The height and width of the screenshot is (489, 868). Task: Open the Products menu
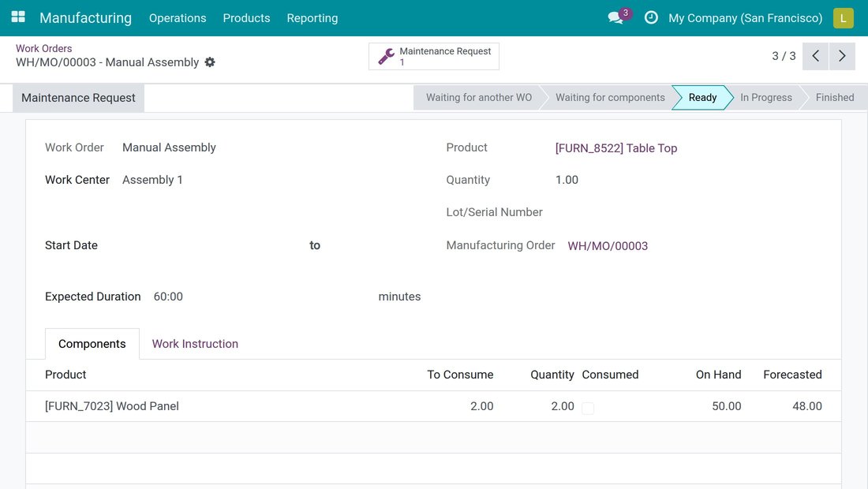[246, 17]
